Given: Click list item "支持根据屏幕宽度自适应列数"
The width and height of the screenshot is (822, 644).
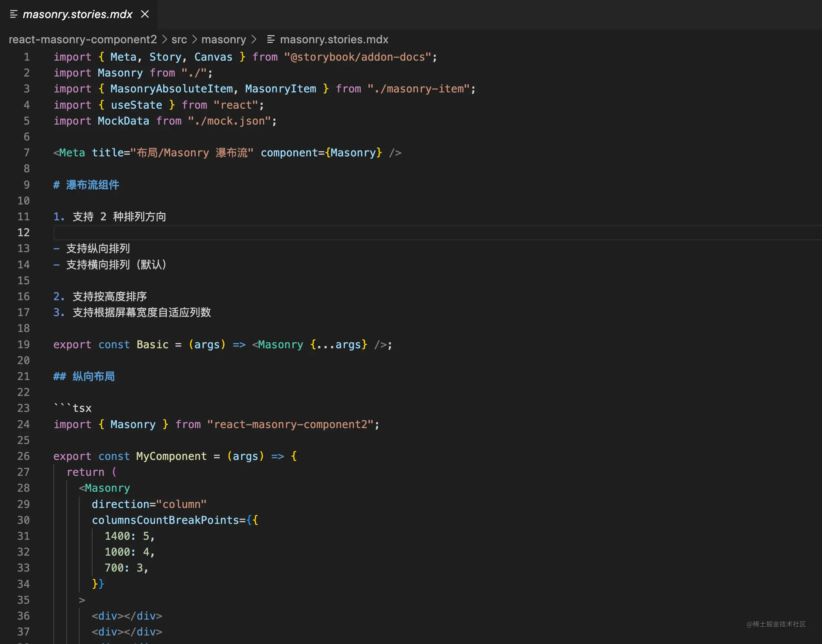Looking at the screenshot, I should [x=142, y=312].
